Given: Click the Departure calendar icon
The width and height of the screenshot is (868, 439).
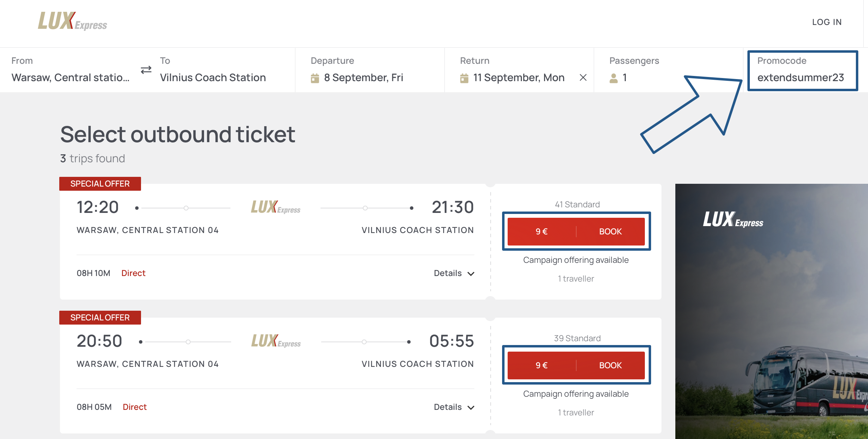Looking at the screenshot, I should (315, 78).
